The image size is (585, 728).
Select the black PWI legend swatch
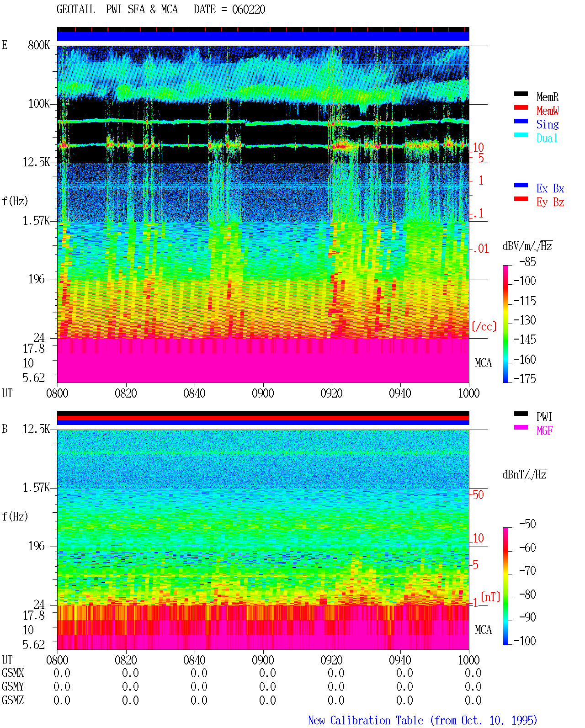(521, 414)
